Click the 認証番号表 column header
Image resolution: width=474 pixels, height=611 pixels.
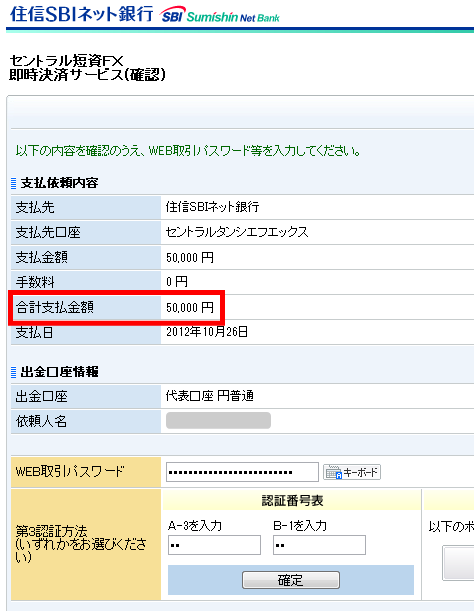click(292, 501)
